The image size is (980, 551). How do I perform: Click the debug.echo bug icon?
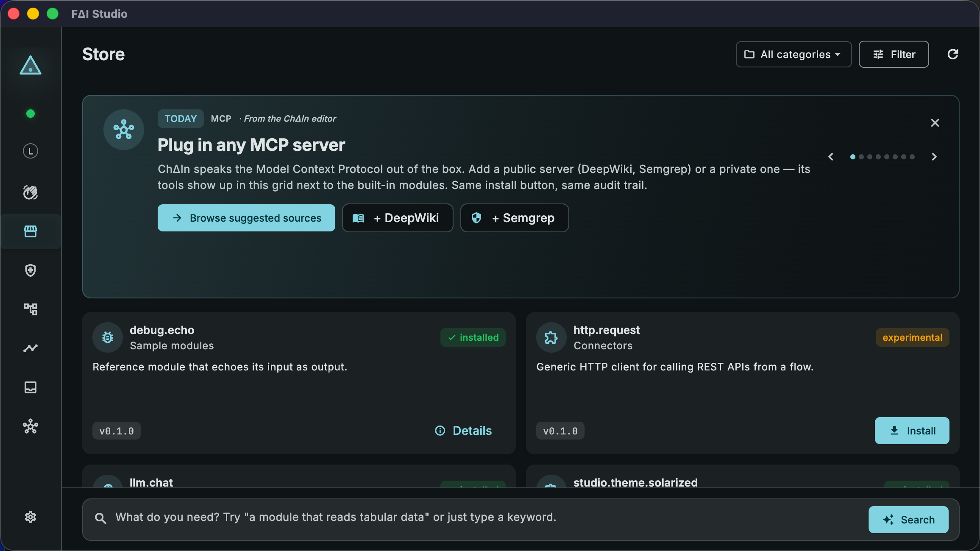(x=108, y=337)
